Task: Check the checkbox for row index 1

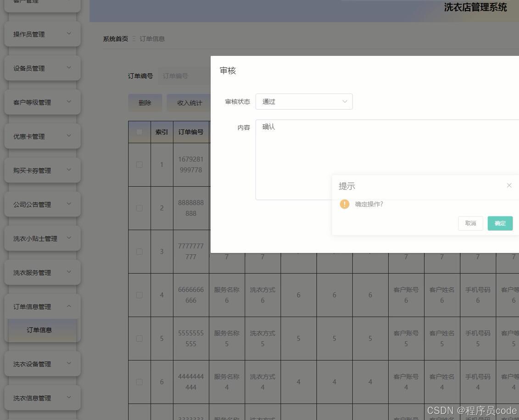Action: [x=140, y=165]
